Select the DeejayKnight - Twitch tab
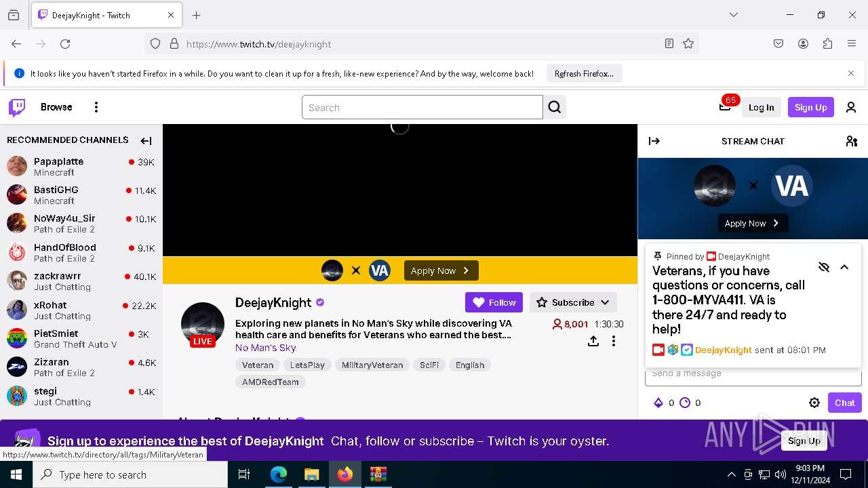The width and height of the screenshot is (868, 488). 106,15
